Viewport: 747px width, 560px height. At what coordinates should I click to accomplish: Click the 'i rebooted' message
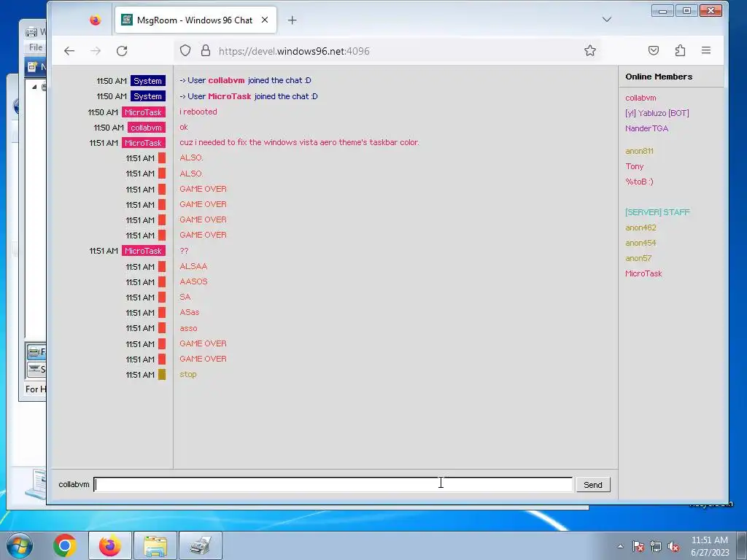click(x=198, y=112)
